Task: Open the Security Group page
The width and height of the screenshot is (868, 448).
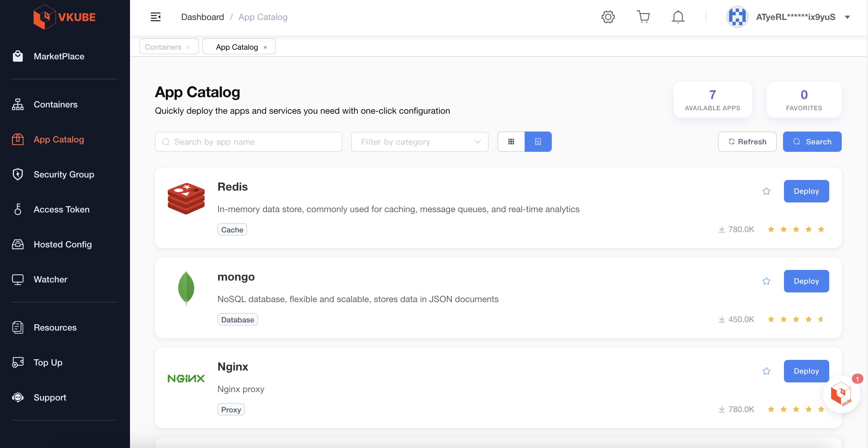Action: tap(64, 174)
